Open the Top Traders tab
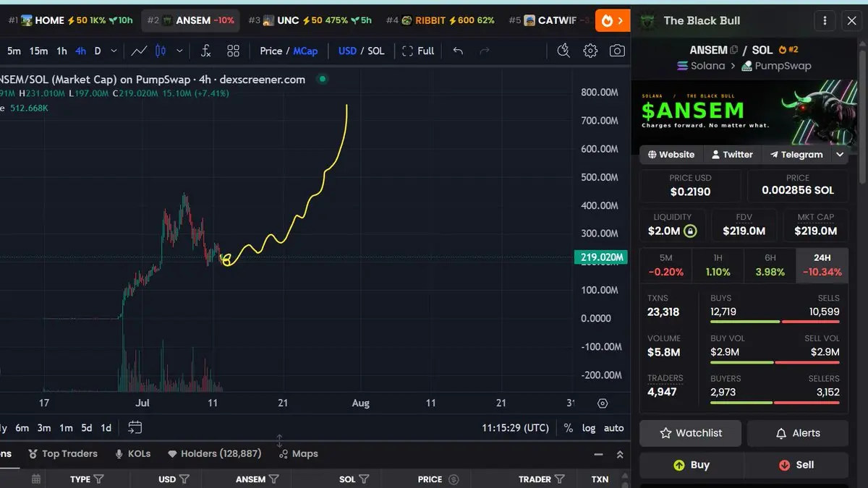Screen dimensions: 868x488 [x=63, y=453]
